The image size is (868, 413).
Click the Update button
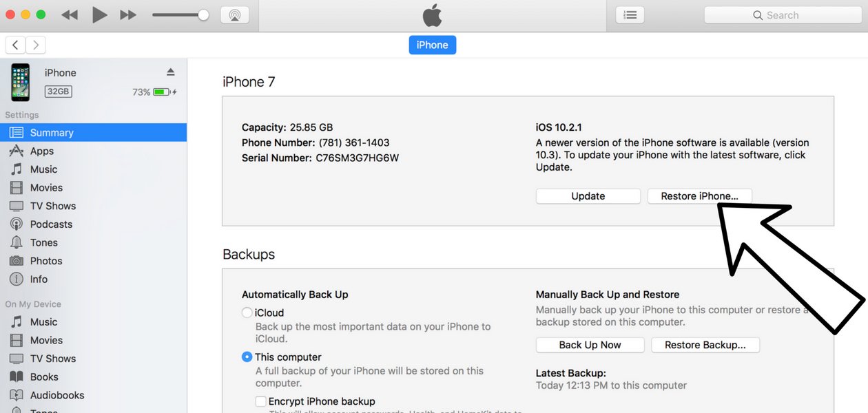[x=588, y=196]
